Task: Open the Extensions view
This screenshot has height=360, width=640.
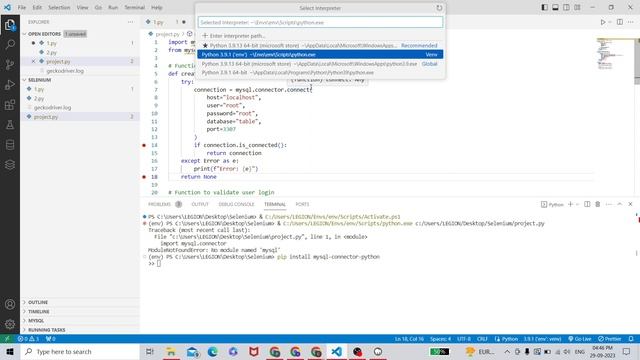Action: (x=10, y=105)
